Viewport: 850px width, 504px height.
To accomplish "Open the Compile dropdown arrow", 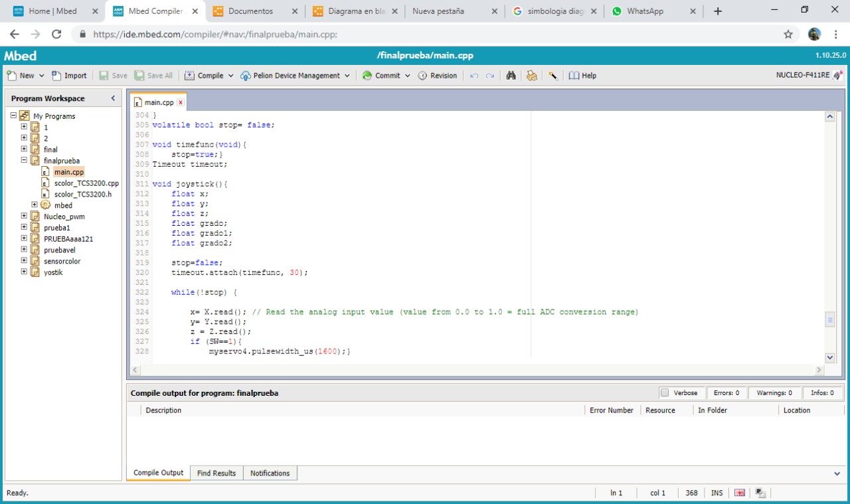I will coord(231,76).
